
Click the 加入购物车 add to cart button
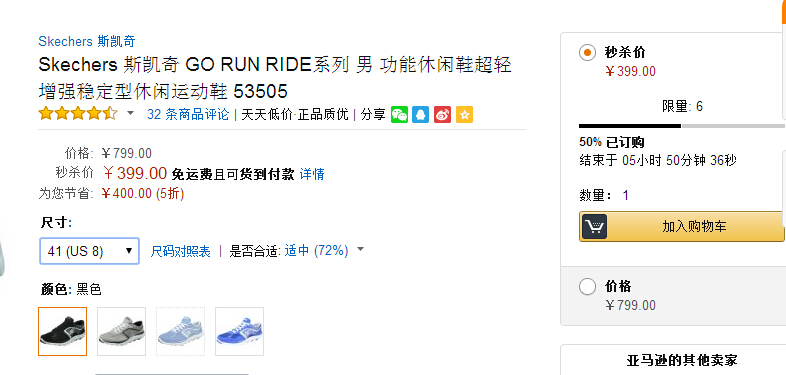(x=682, y=227)
